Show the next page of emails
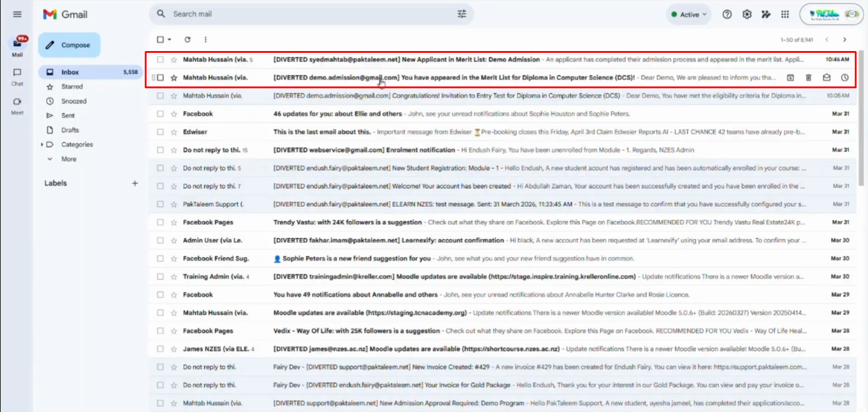 (x=845, y=40)
